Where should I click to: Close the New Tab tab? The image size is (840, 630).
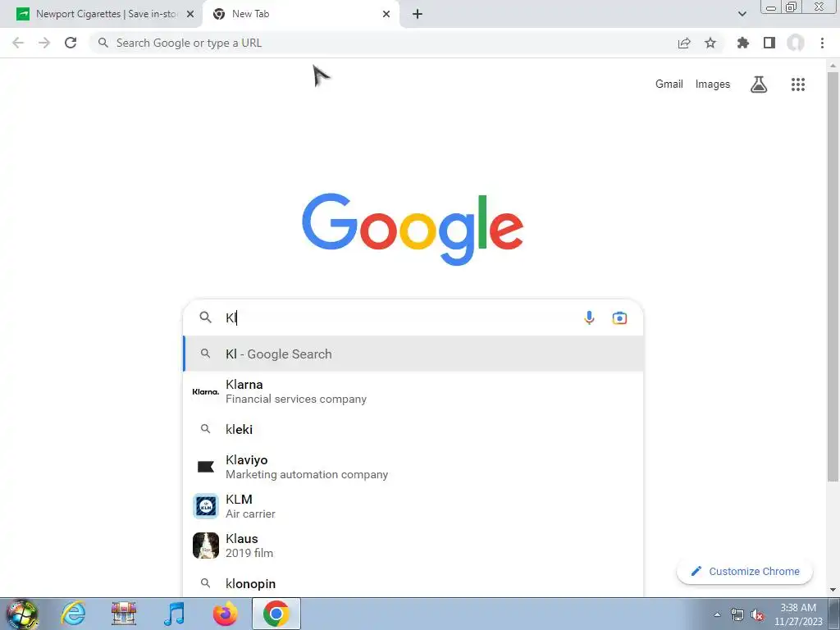click(386, 14)
